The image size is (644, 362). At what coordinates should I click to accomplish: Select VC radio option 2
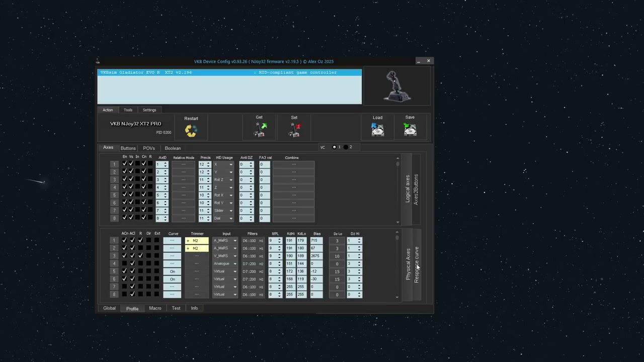[x=346, y=147]
